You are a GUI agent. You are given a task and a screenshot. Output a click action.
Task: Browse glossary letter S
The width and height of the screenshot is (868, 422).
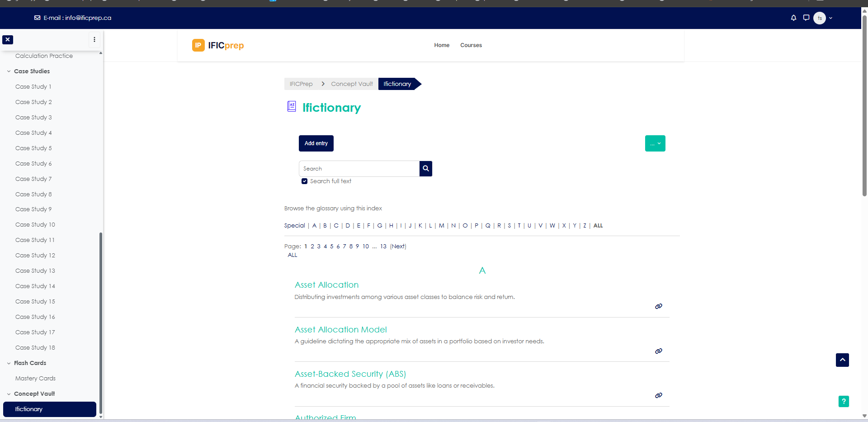509,225
